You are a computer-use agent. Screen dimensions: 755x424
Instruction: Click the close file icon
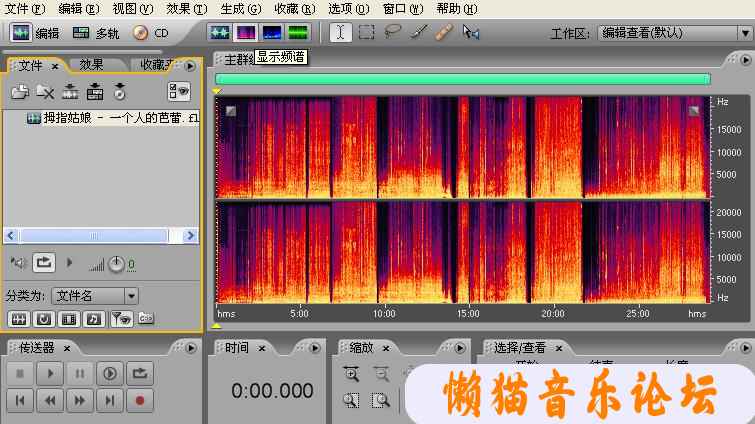[45, 91]
